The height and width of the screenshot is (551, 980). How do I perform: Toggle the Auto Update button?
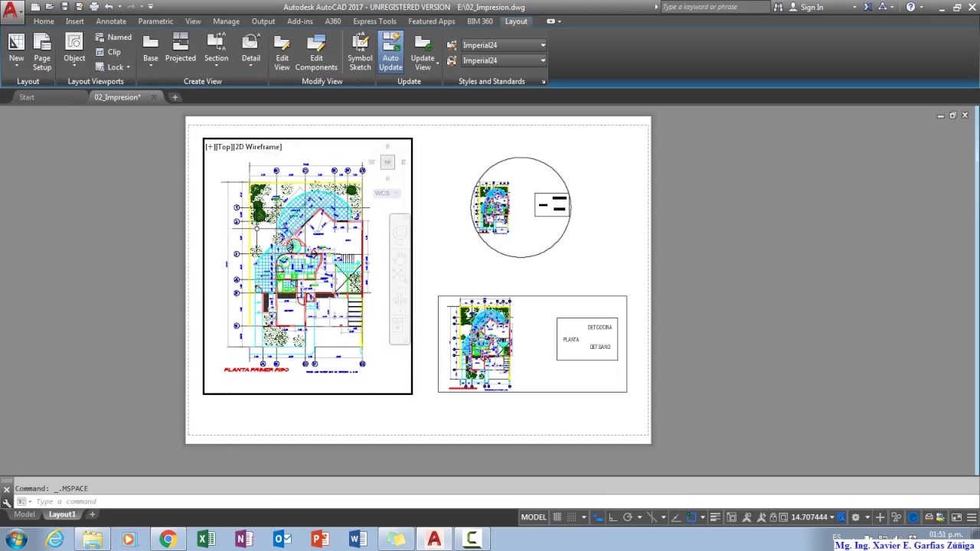pyautogui.click(x=390, y=52)
